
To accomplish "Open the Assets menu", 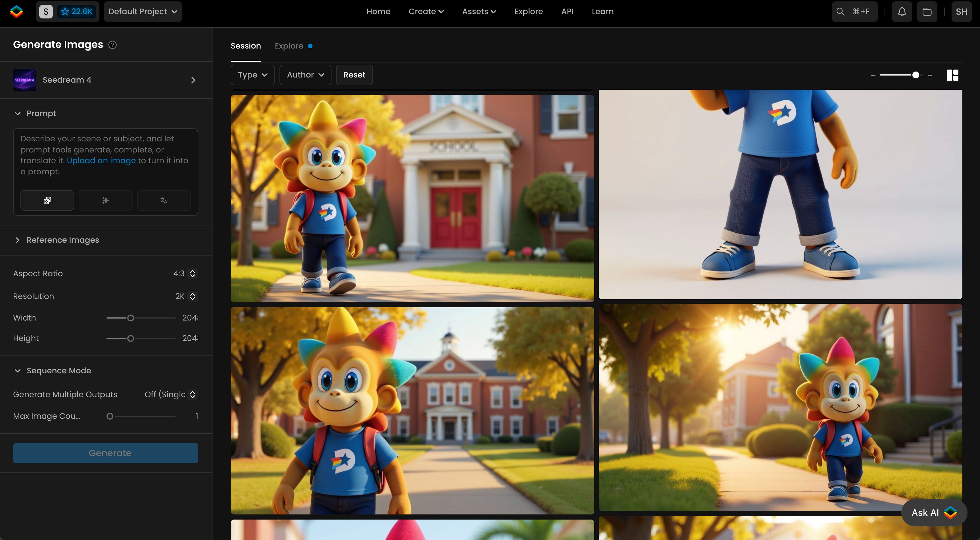I will click(x=479, y=11).
